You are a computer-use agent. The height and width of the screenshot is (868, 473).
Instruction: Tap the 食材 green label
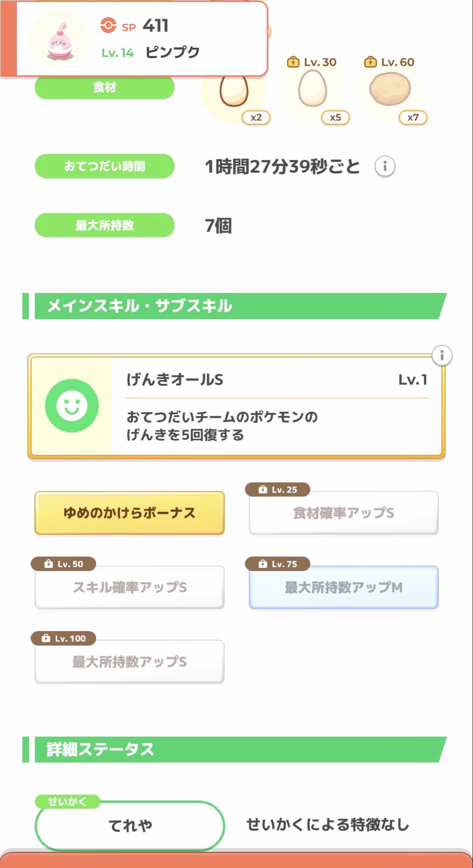pos(104,87)
